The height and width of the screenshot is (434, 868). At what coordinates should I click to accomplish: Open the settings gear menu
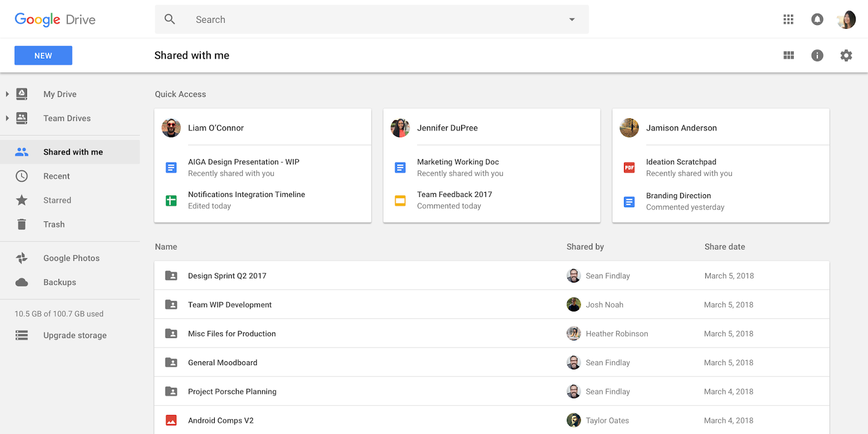click(x=846, y=55)
